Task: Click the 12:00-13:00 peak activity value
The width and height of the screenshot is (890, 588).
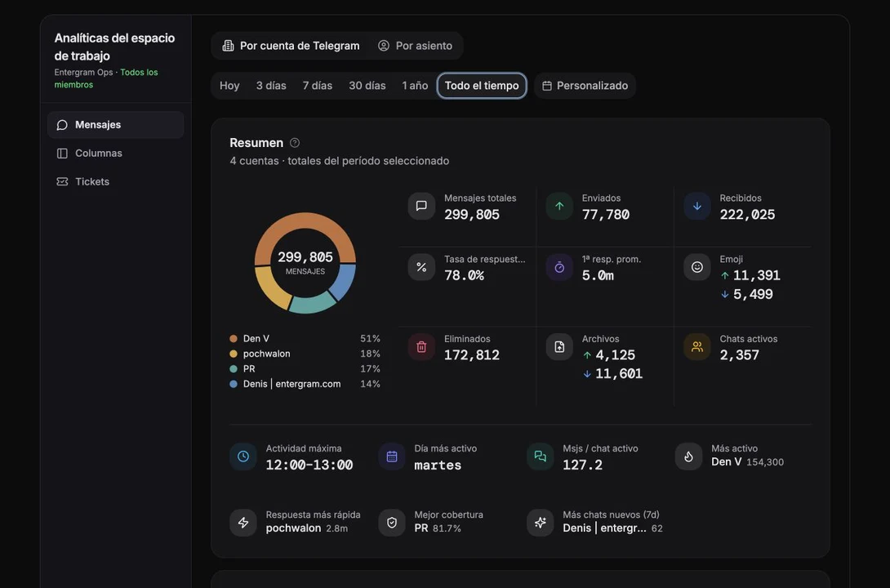Action: click(309, 465)
